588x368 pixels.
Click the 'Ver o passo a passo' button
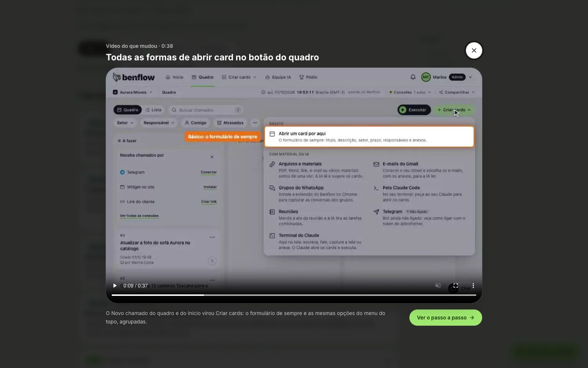coord(445,318)
